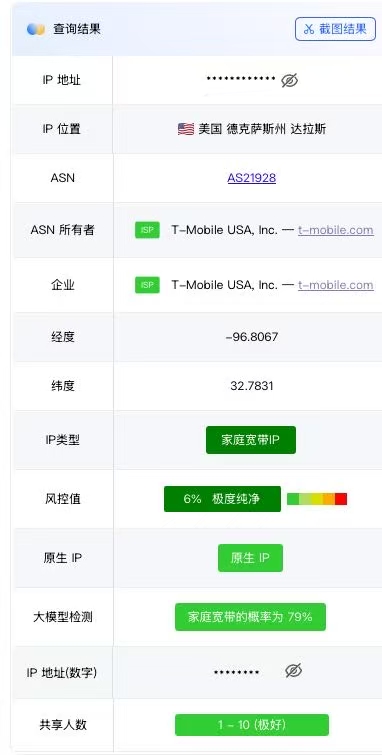382x755 pixels.
Task: Click the US flag icon
Action: [x=186, y=129]
